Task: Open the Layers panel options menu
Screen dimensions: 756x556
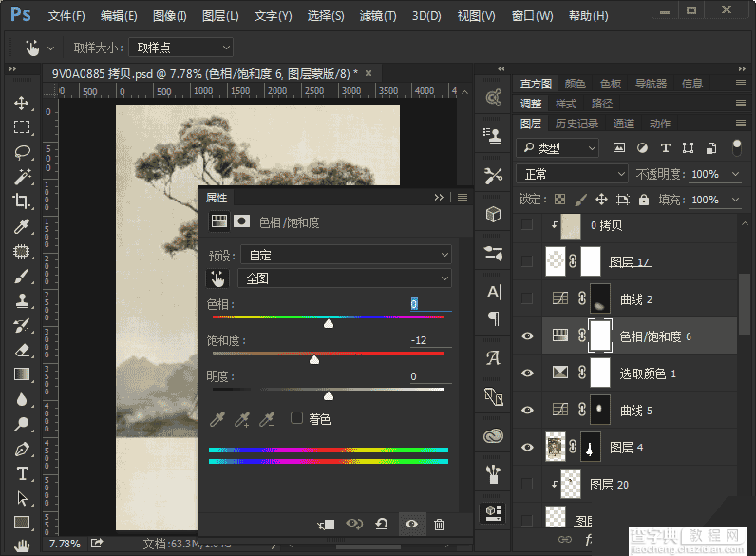Action: point(741,124)
